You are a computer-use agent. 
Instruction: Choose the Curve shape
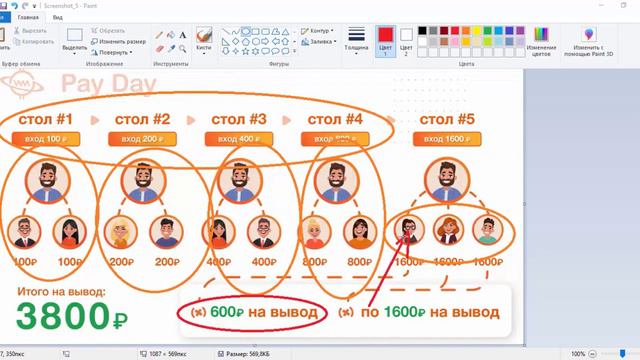tap(236, 32)
